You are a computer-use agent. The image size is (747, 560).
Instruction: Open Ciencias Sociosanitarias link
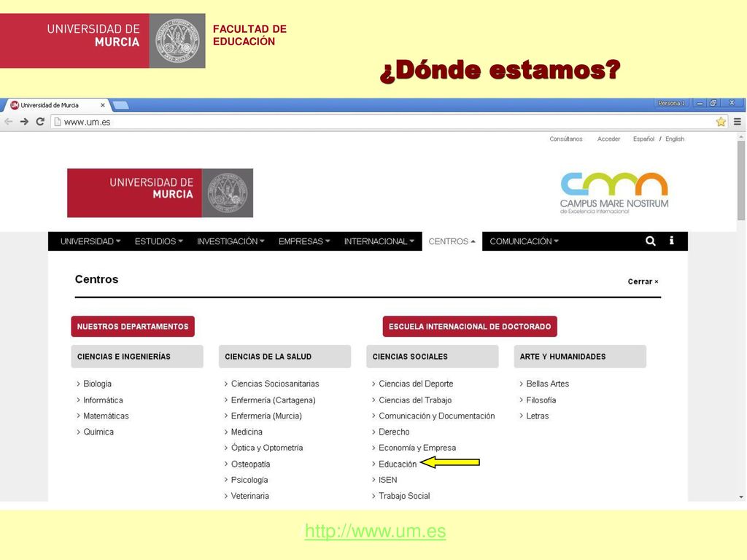275,384
